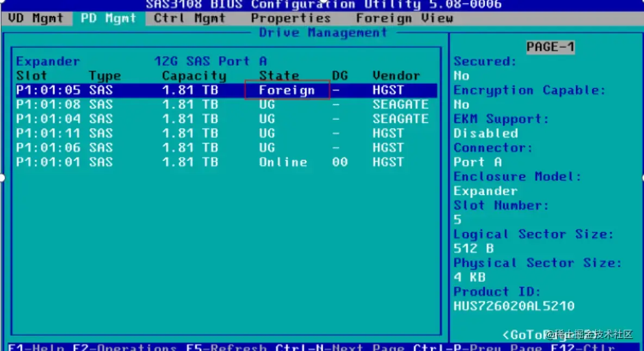Click the State column header
644x351 pixels.
tap(279, 76)
